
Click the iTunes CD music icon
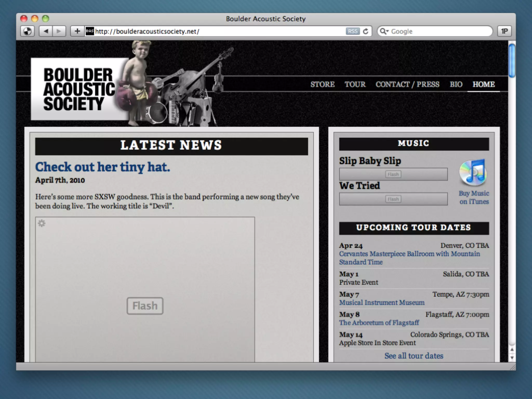[473, 173]
